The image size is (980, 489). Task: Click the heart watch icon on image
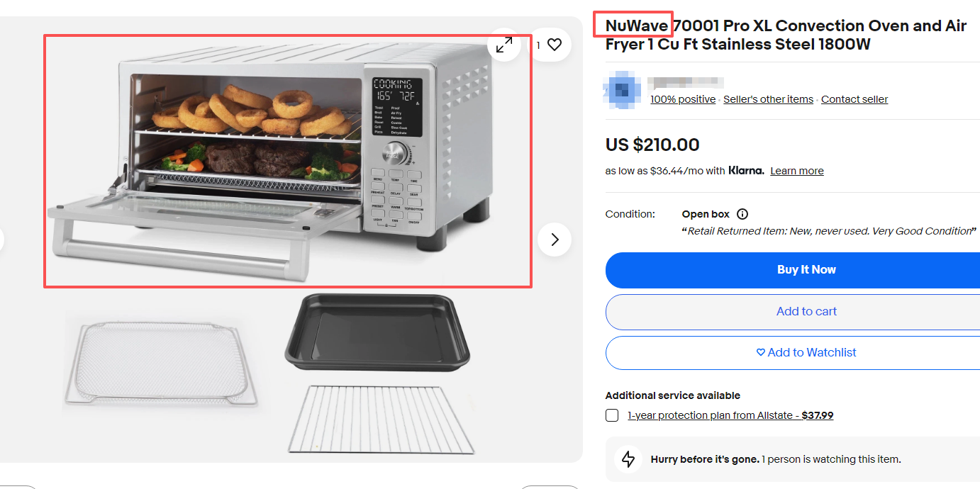tap(555, 45)
